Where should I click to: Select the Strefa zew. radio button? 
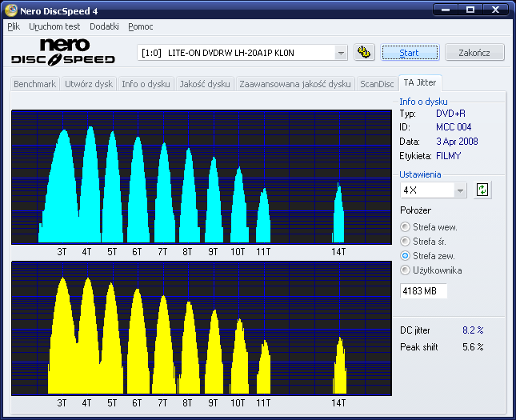click(x=405, y=256)
